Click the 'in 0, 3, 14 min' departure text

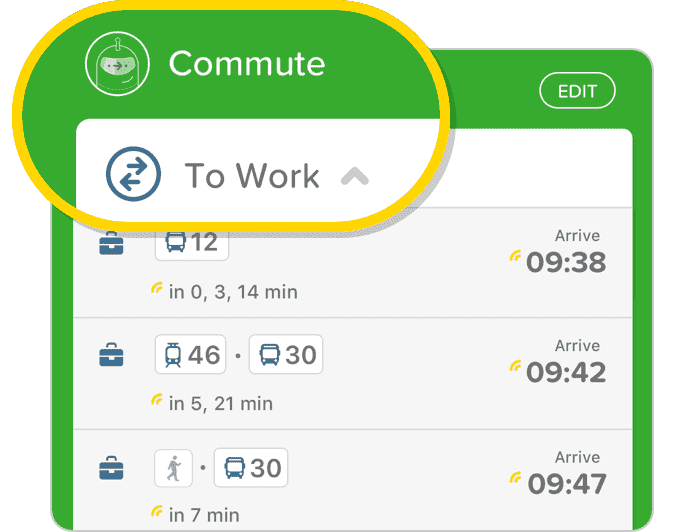(233, 292)
